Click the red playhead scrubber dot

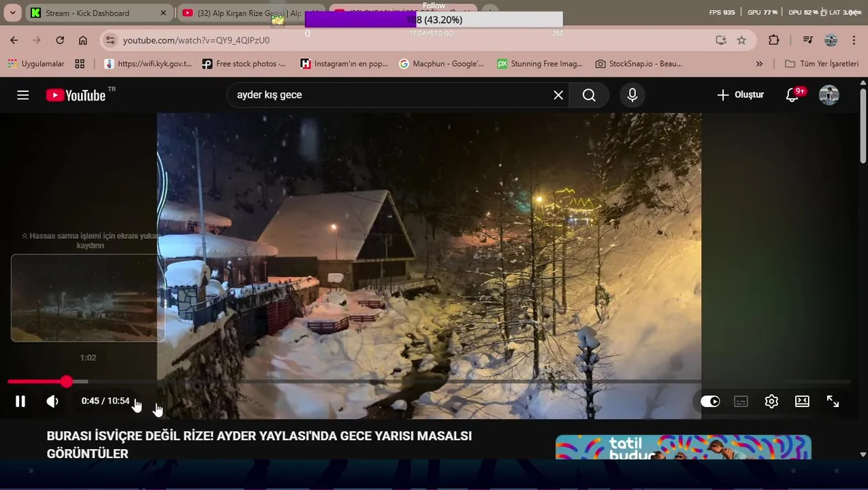tap(66, 382)
